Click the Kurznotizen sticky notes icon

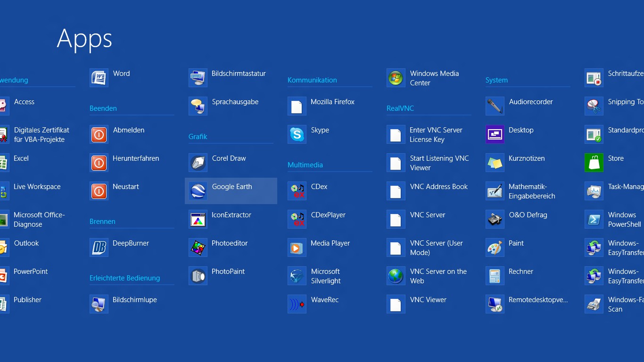coord(495,163)
